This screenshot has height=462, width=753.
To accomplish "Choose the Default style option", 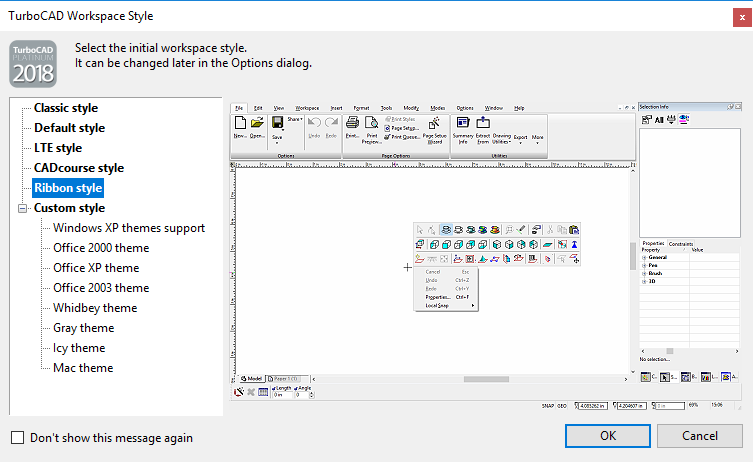I will [69, 128].
